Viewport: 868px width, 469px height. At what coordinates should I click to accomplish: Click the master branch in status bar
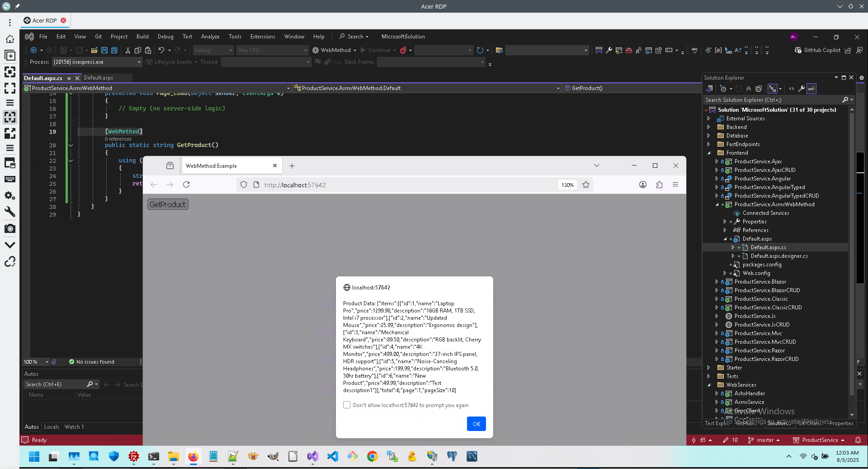764,440
